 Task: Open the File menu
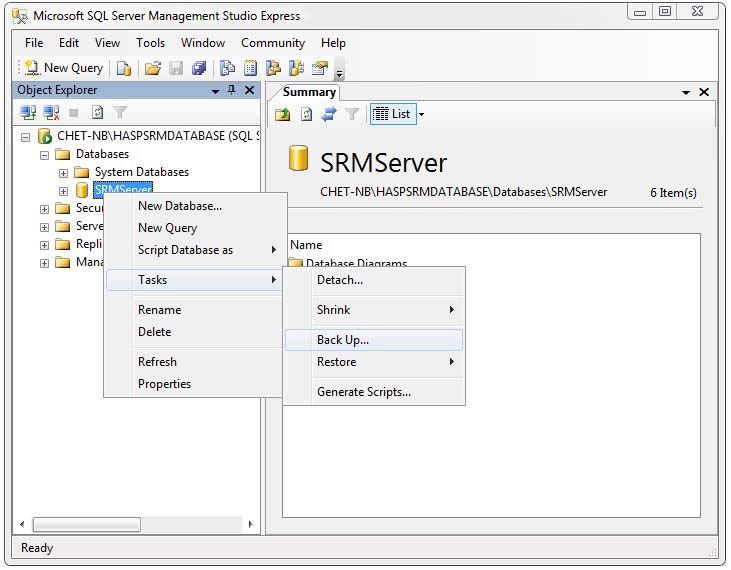[34, 43]
